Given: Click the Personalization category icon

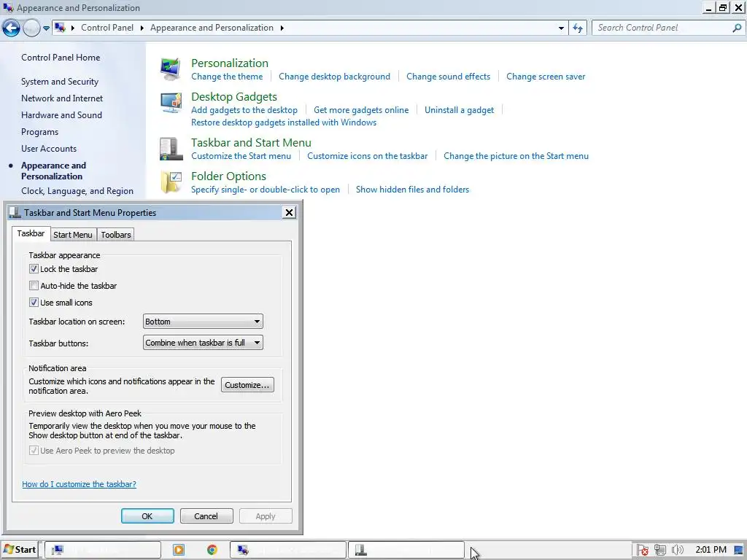Looking at the screenshot, I should click(x=171, y=69).
